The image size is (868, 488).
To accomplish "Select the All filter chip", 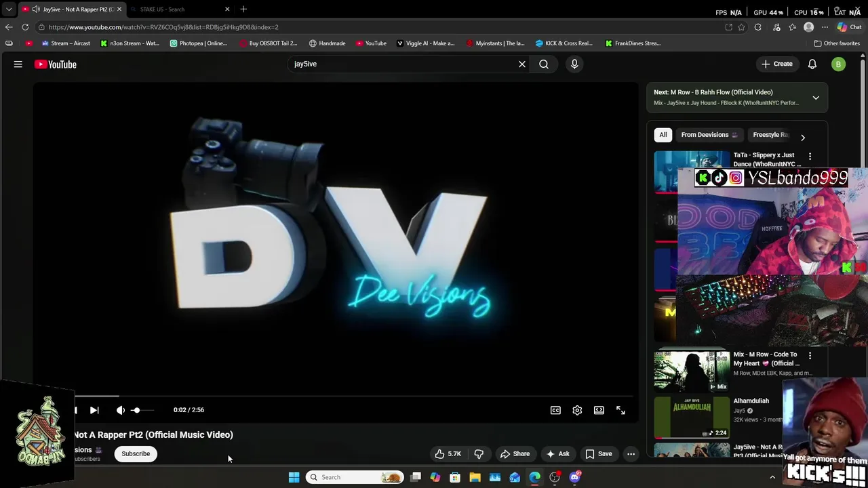I will [x=663, y=135].
